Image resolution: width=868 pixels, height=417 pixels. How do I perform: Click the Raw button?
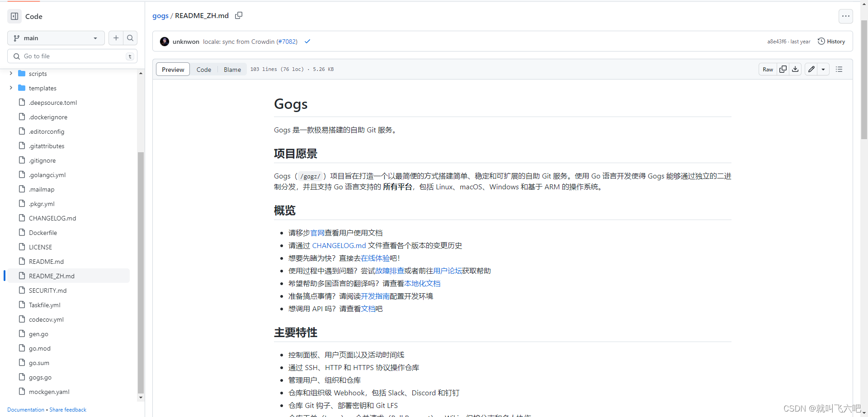click(x=768, y=69)
